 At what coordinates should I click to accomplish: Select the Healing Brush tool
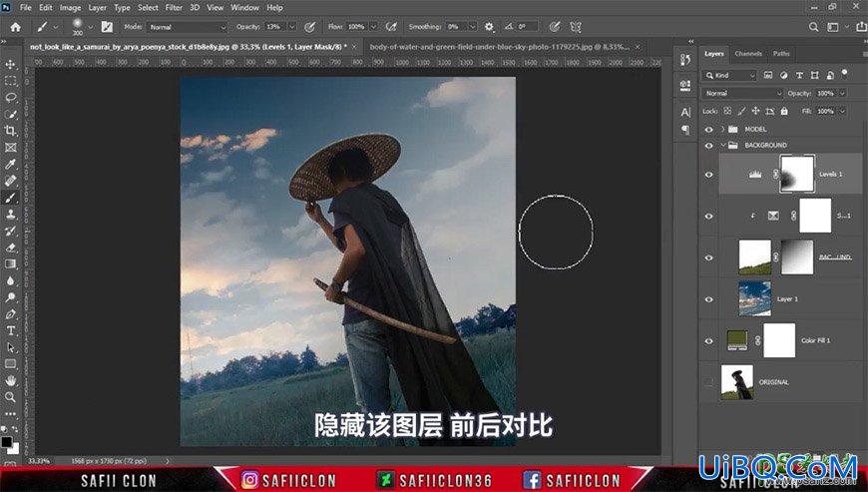point(11,181)
